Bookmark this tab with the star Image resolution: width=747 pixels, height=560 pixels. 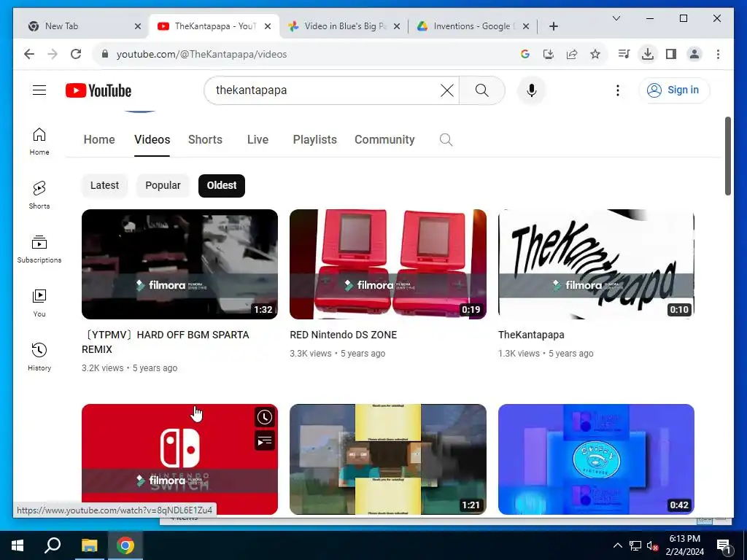[x=595, y=54]
